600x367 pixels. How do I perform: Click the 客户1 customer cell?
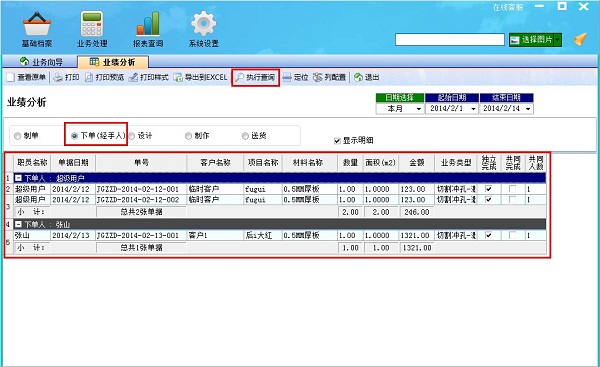[x=215, y=235]
